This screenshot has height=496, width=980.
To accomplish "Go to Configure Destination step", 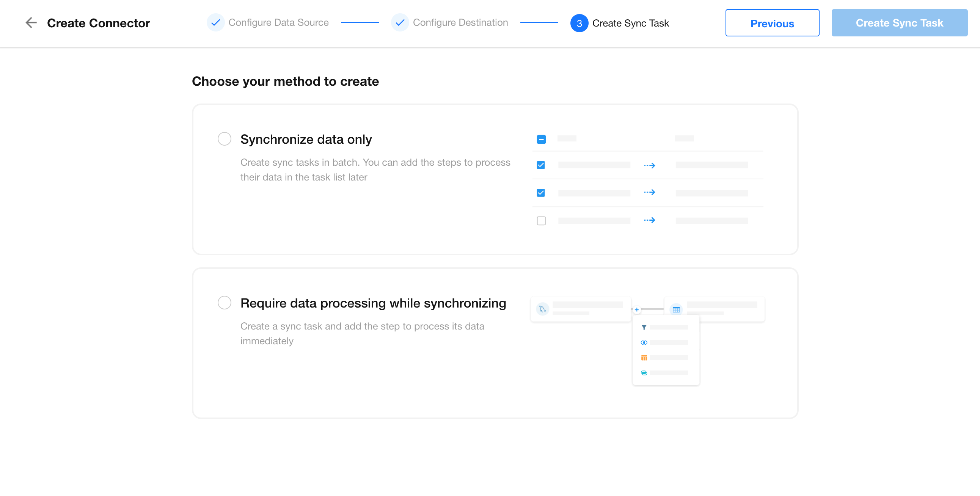I will point(460,23).
